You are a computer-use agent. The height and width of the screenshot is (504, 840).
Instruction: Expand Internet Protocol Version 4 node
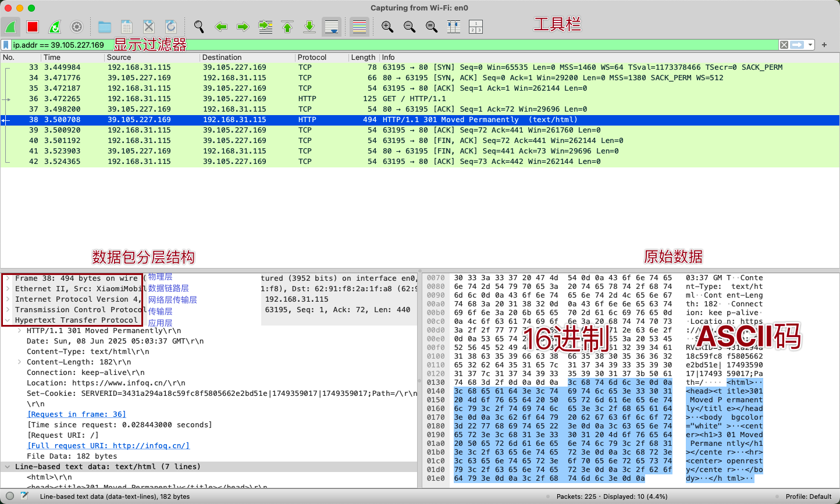pos(8,299)
